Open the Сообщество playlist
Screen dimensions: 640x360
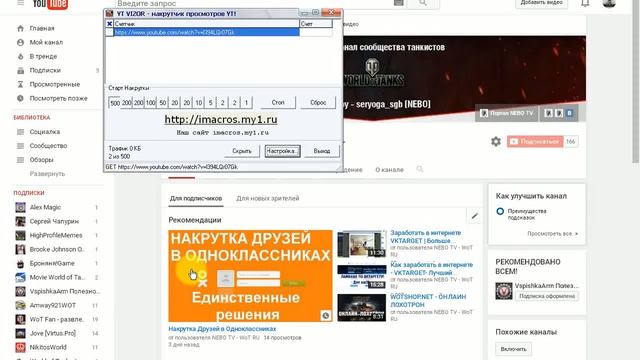pyautogui.click(x=48, y=146)
